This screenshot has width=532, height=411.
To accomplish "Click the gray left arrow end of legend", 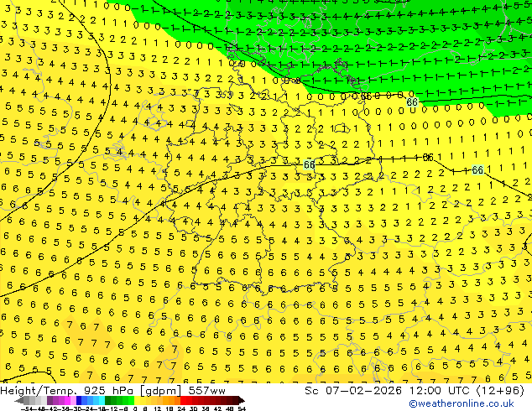I will [x=19, y=400].
